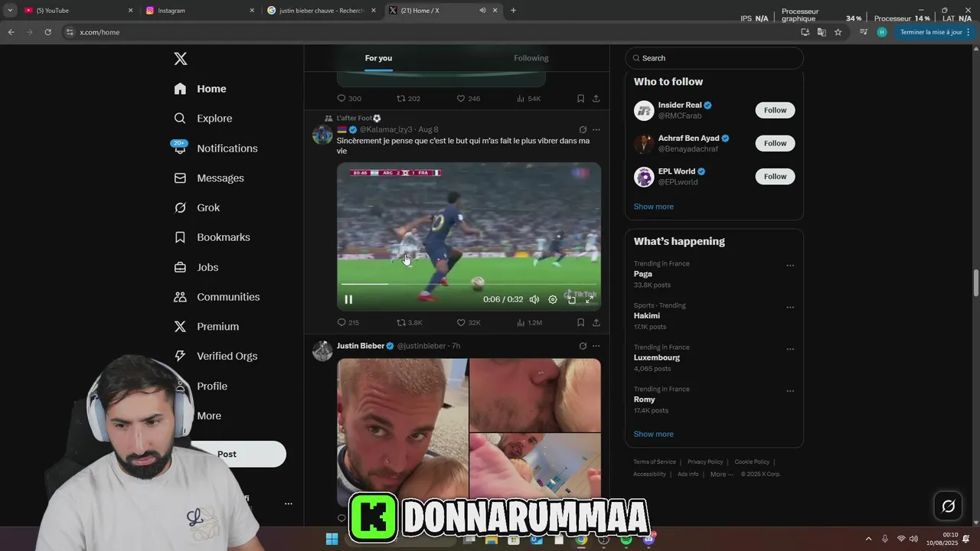Open Windows Start menu

point(332,540)
